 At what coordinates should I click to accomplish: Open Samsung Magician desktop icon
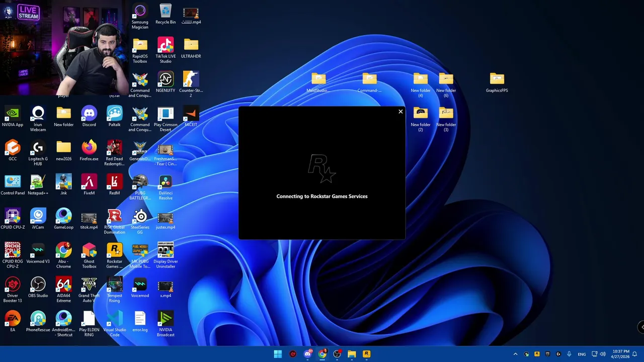pos(140,17)
